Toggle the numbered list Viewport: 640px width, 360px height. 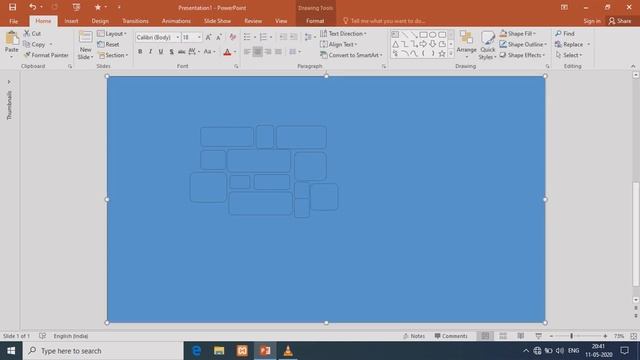[263, 37]
